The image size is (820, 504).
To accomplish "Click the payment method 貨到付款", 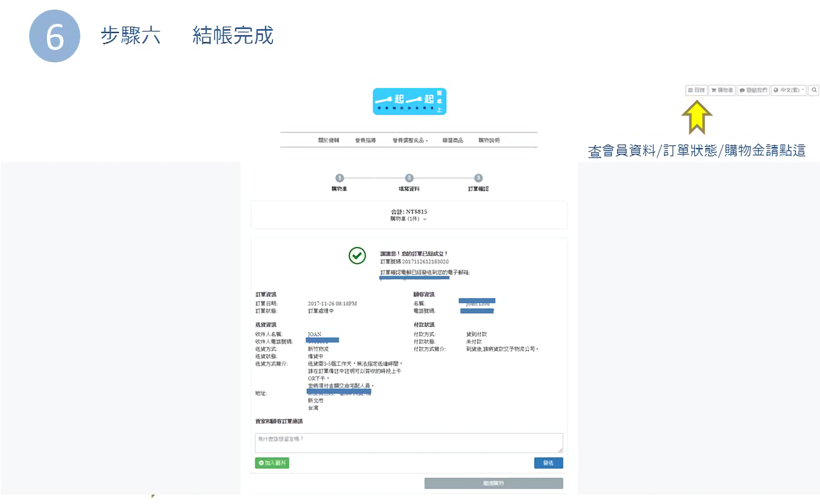I will tap(476, 334).
